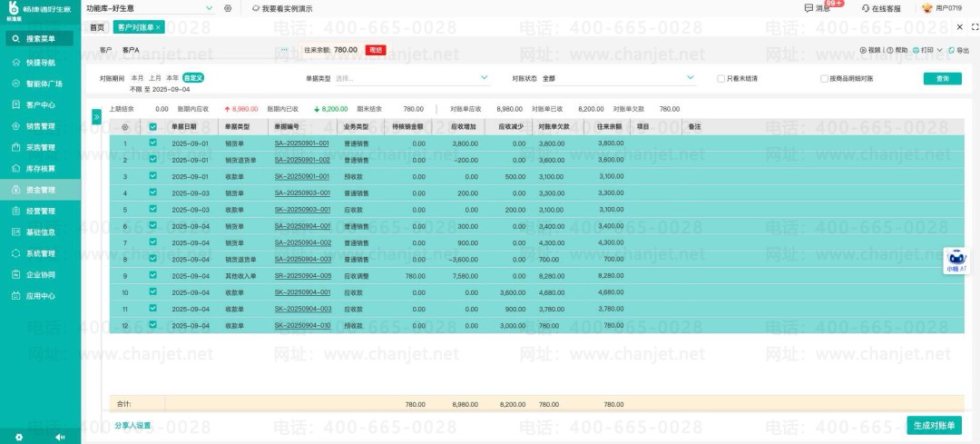Screen dimensions: 980x444
Task: Select the 上月 period option
Action: coord(154,78)
